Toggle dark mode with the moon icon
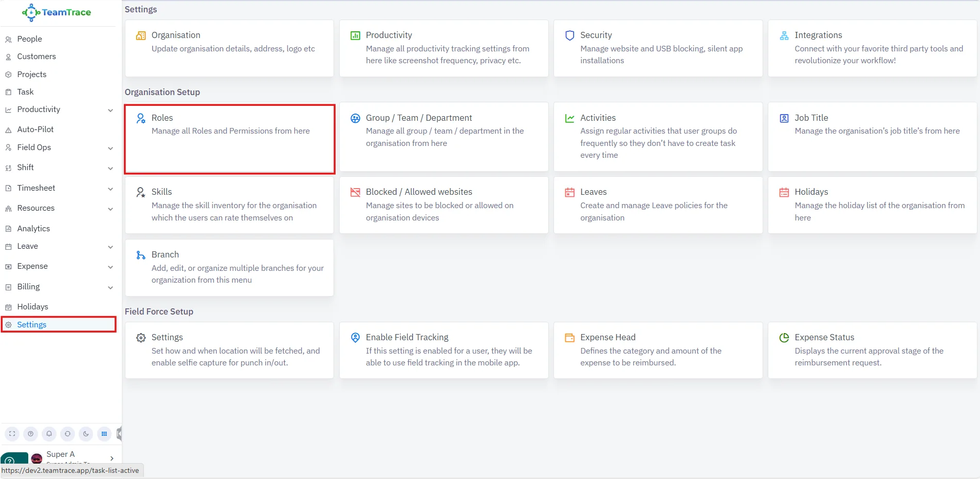 (86, 434)
